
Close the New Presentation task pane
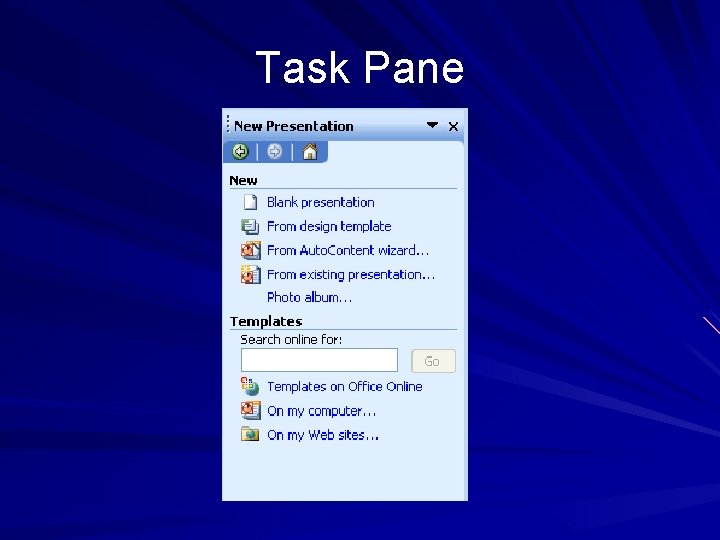click(x=453, y=126)
